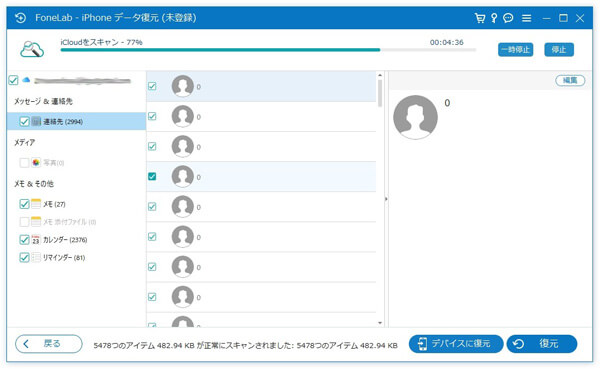600x369 pixels.
Task: Click the blue iCloud account icon
Action: 26,80
